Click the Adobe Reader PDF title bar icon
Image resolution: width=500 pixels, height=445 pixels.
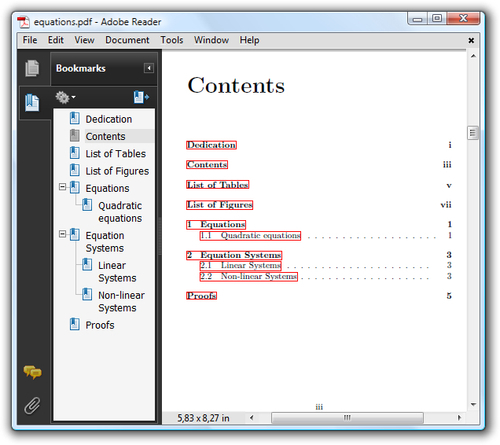click(24, 22)
